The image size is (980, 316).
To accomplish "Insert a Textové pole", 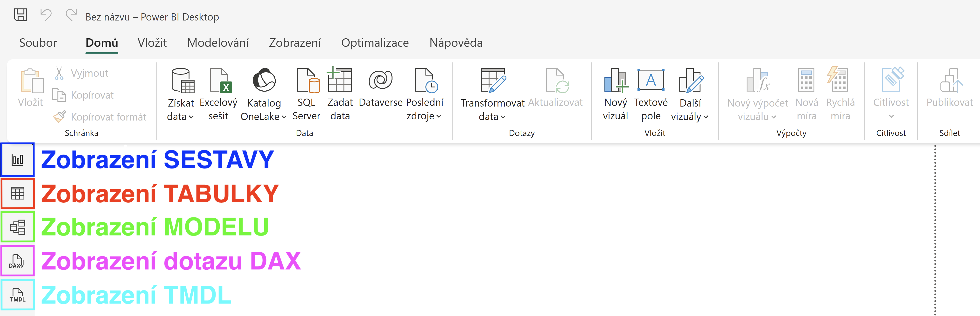I will pos(651,94).
